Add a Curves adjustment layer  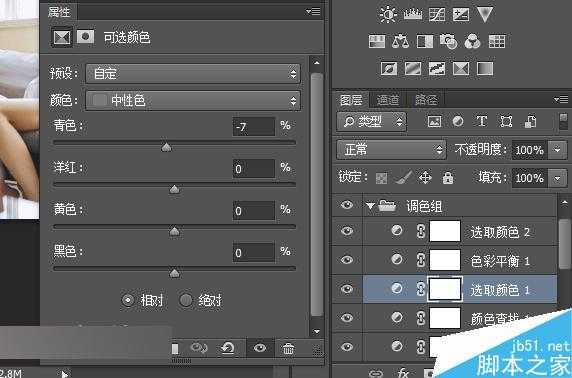[x=437, y=15]
